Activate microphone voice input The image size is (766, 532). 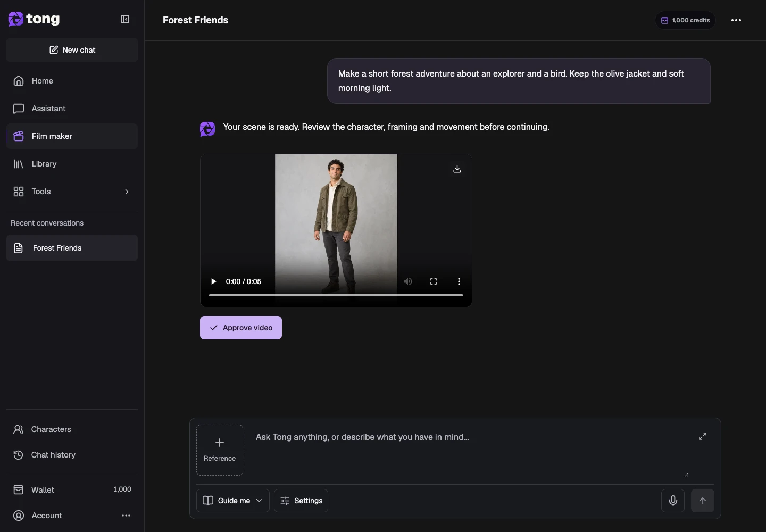(673, 501)
